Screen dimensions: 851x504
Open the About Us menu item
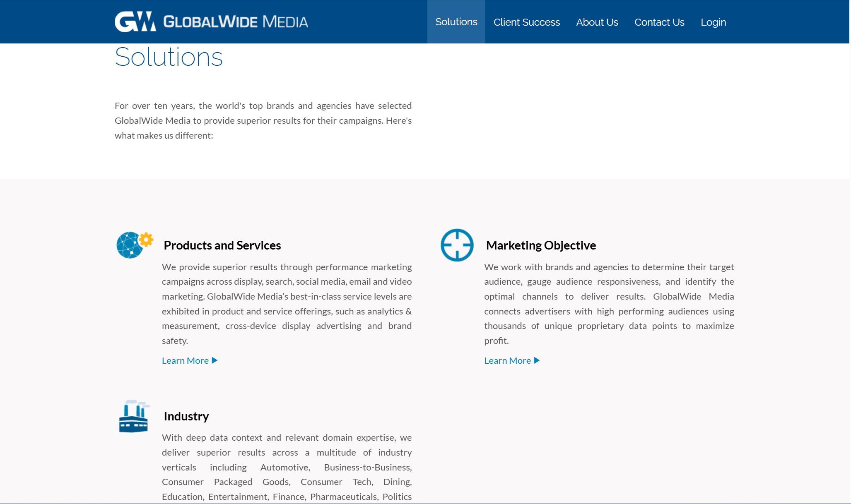point(597,22)
